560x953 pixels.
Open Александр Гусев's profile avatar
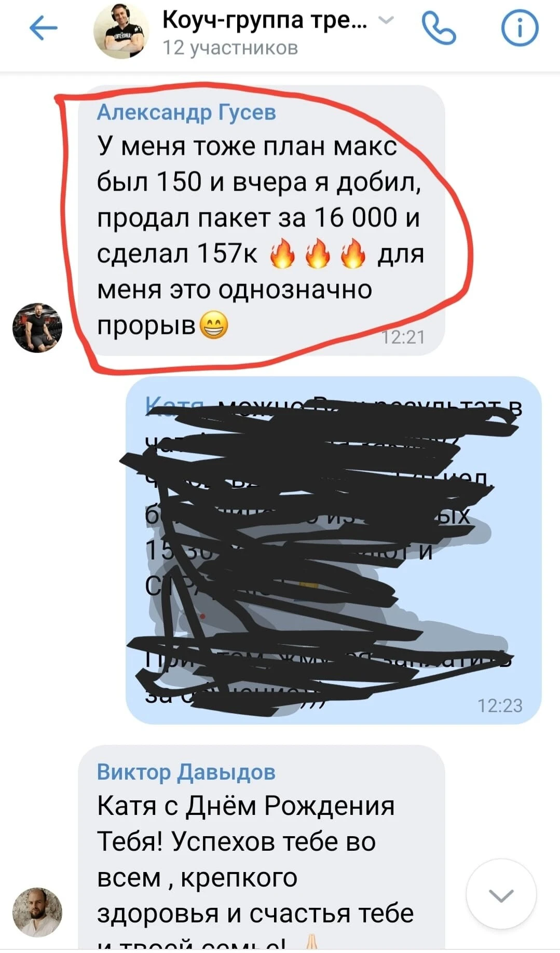(x=37, y=328)
